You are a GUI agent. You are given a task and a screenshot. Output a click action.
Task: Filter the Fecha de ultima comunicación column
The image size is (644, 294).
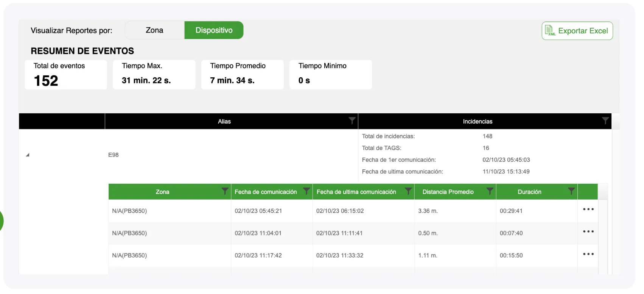408,191
